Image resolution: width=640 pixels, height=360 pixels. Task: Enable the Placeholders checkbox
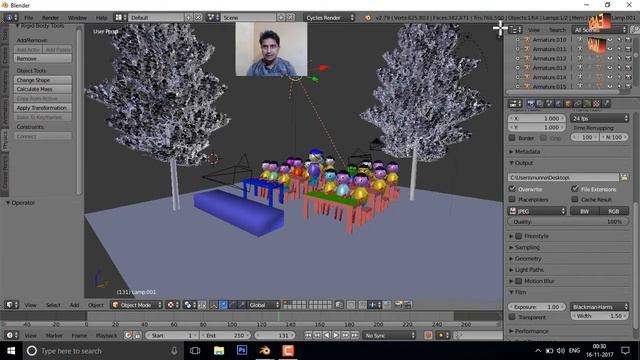coord(512,199)
